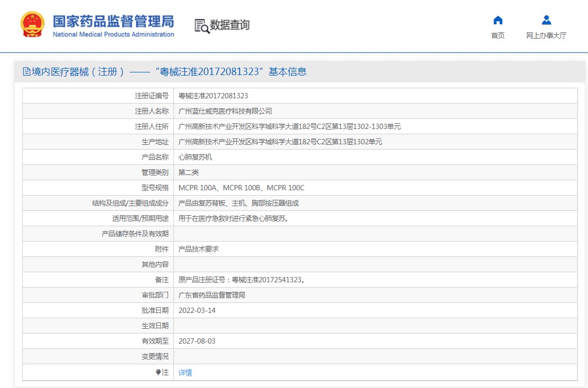
Task: Select production address ending 1302单元
Action: (x=280, y=142)
